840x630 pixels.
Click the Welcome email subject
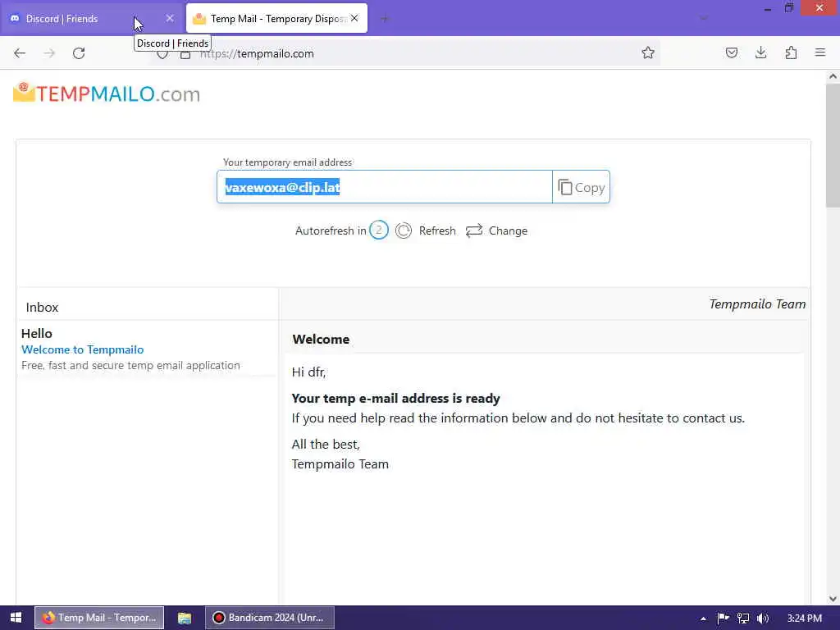[321, 339]
